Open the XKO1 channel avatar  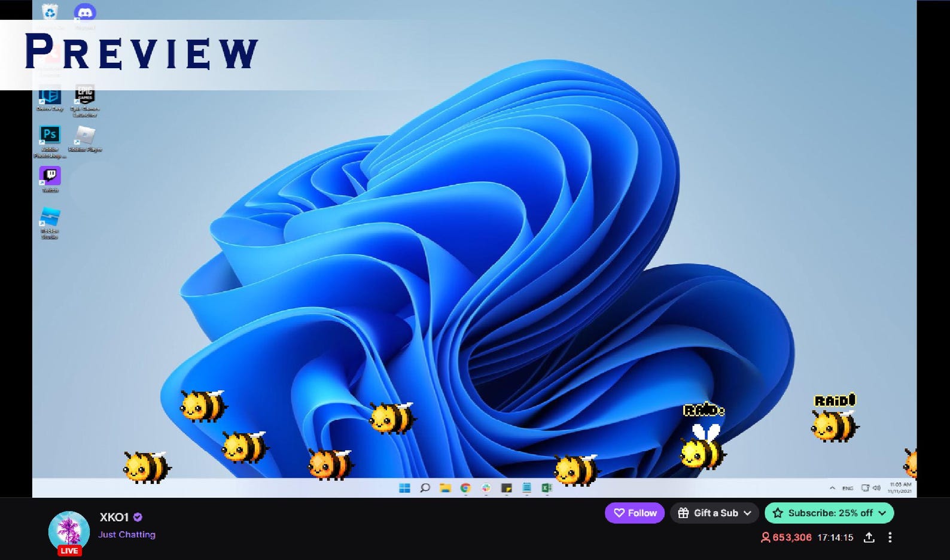(x=69, y=531)
